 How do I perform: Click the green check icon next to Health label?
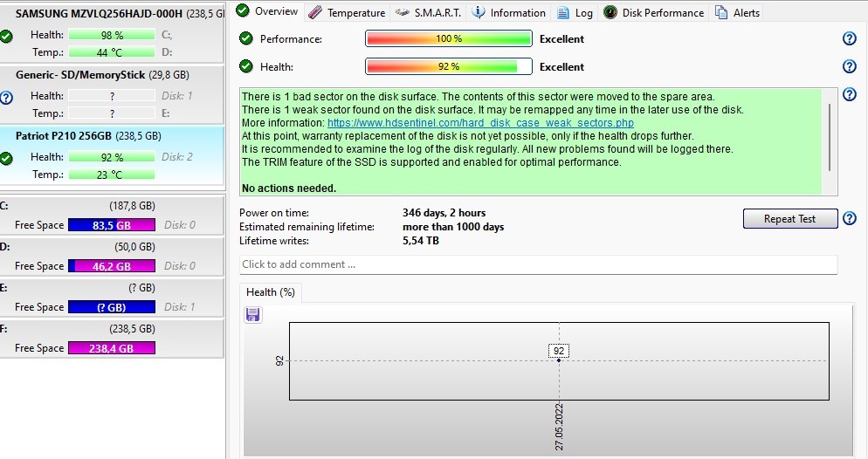(245, 66)
